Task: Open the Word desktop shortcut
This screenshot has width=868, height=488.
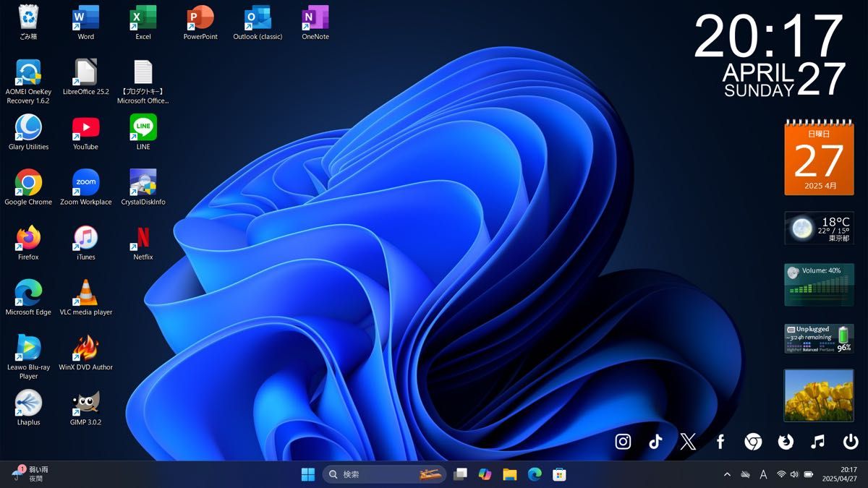Action: click(x=86, y=22)
